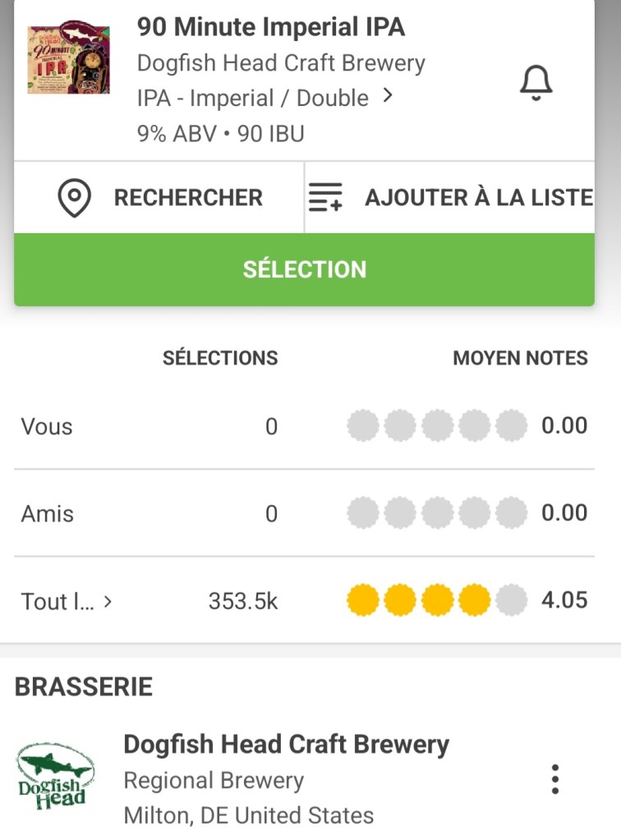Open Dogfish Head Craft Brewery link under title
621x840 pixels.
tap(281, 63)
